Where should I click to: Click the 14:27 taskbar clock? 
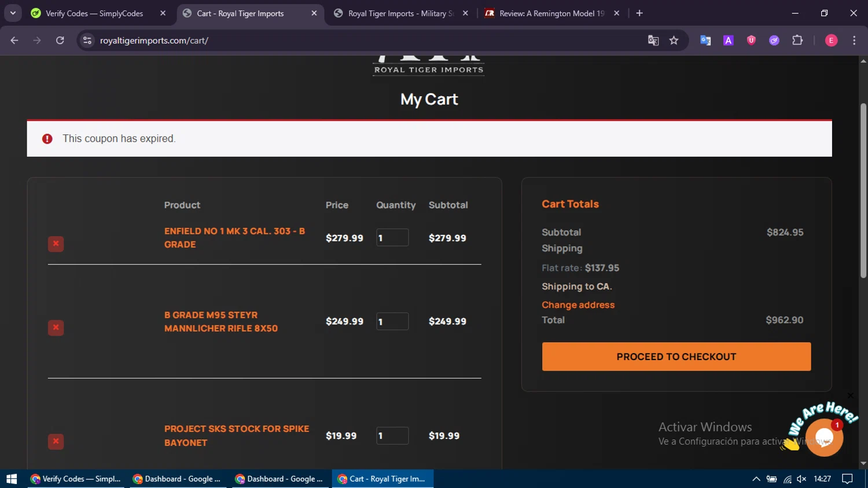pos(822,479)
